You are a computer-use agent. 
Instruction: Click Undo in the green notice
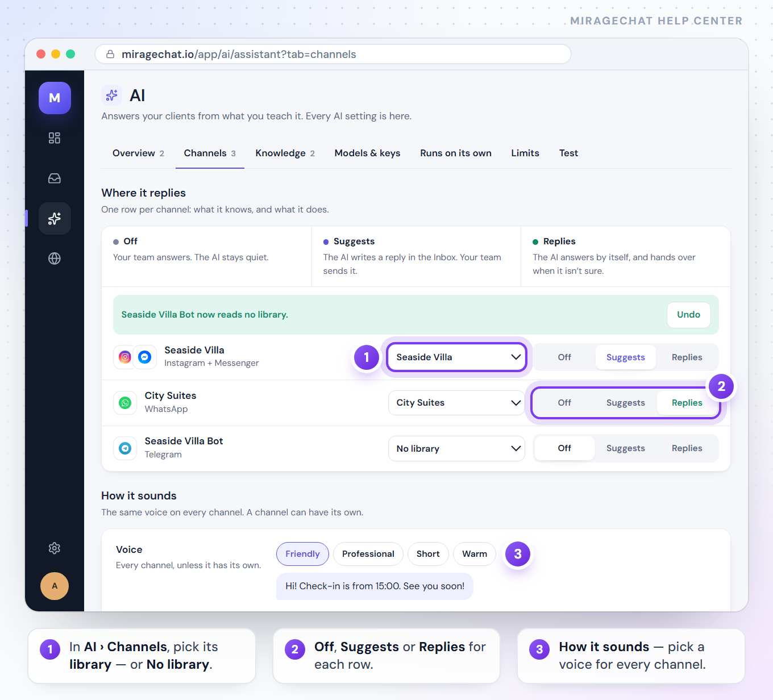click(x=688, y=315)
